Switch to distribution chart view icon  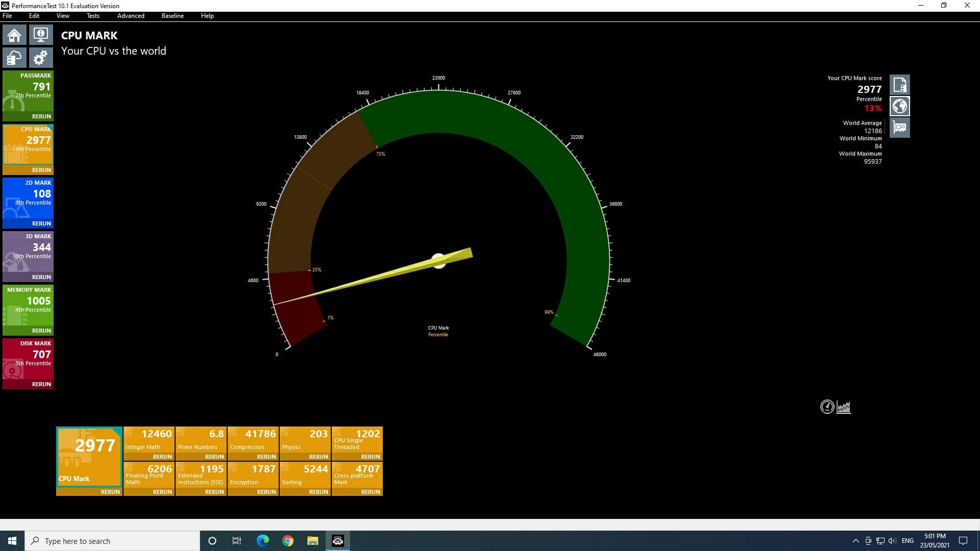pos(844,407)
